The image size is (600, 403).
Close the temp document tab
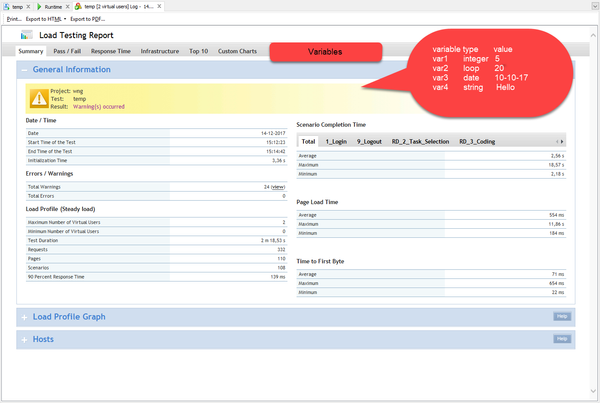coord(29,6)
